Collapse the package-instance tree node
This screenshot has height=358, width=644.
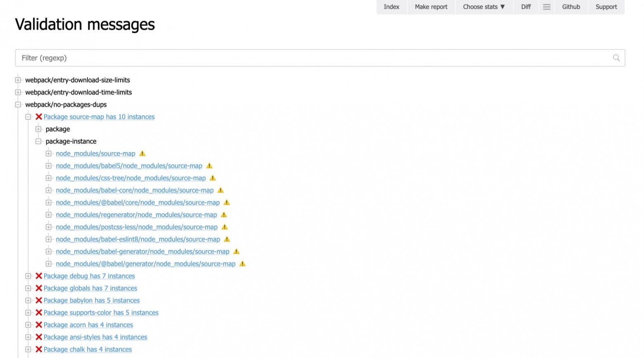(38, 141)
